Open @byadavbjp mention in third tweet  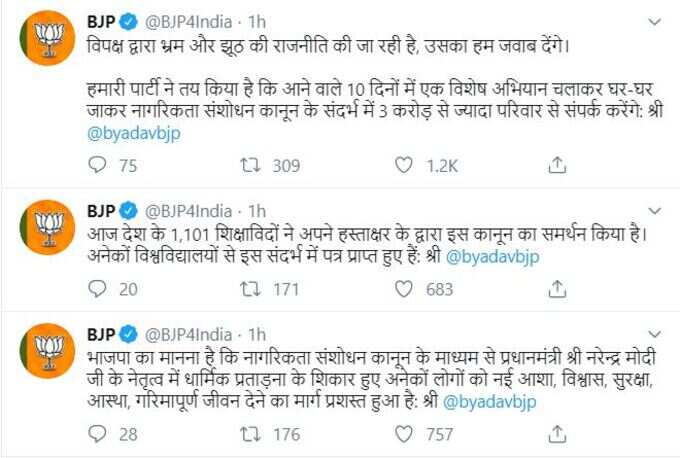click(x=490, y=402)
